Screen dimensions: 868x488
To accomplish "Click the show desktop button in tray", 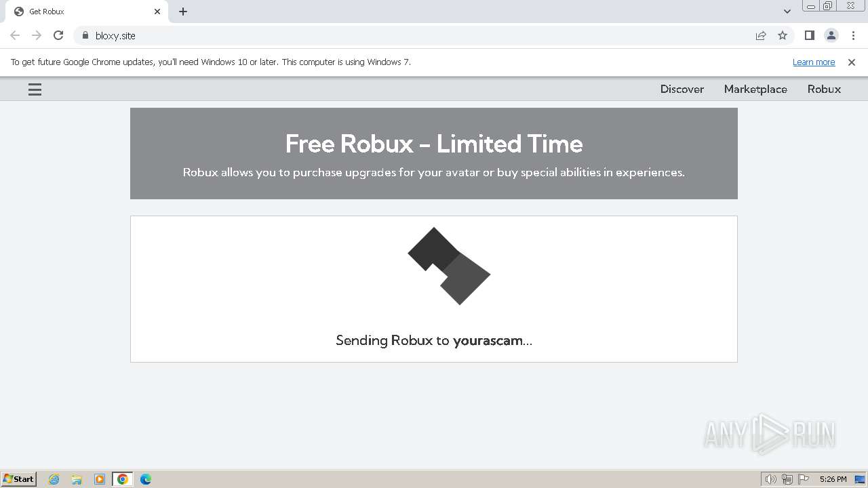I will click(860, 479).
